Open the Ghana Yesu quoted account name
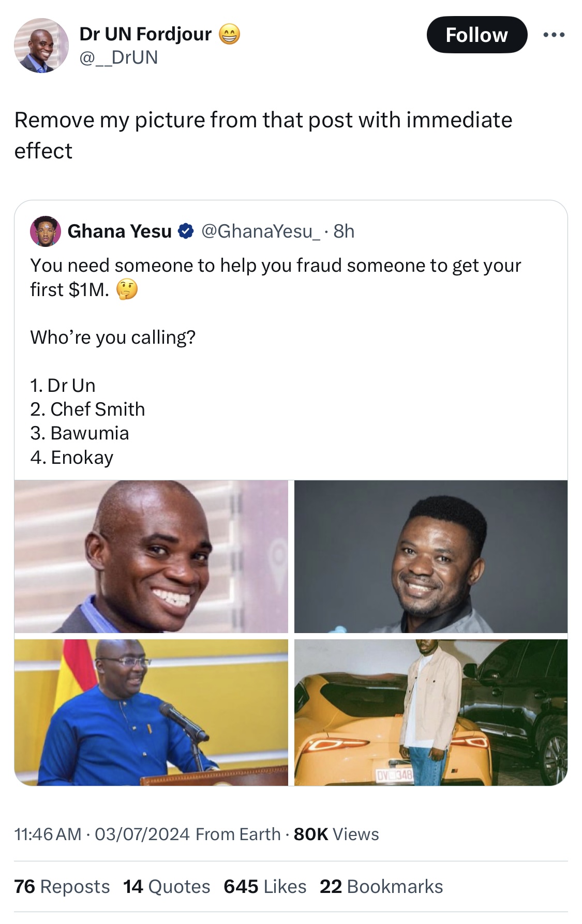Screen dimensions: 582x924 click(x=120, y=231)
